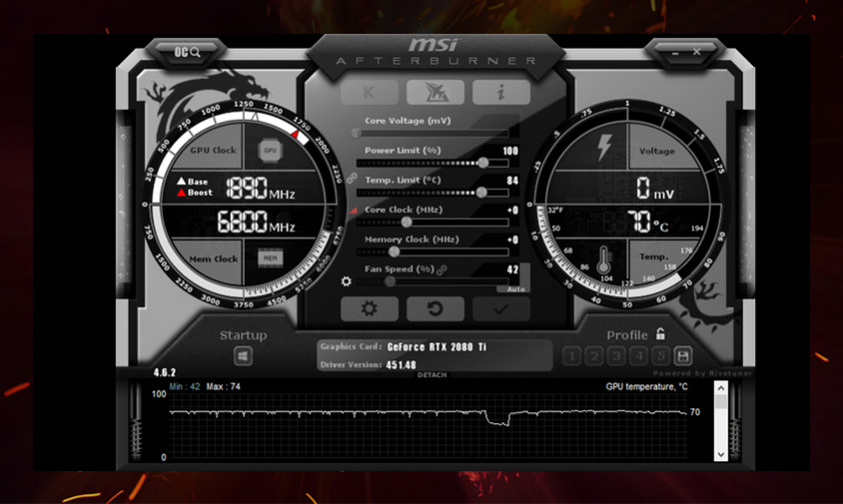Click the Power Limit value 100
843x504 pixels.
coord(510,151)
